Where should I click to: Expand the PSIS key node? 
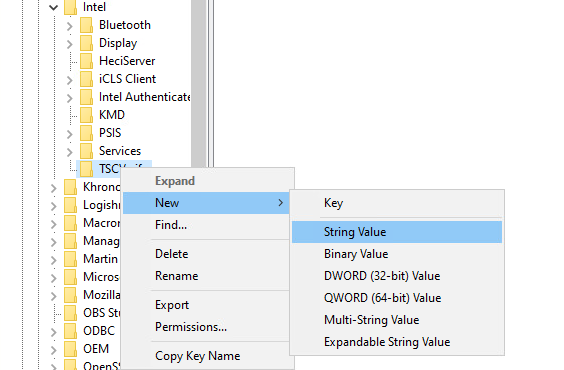click(69, 133)
